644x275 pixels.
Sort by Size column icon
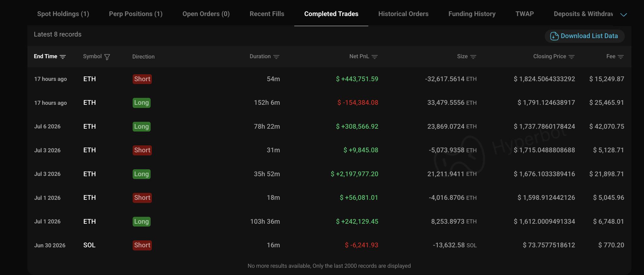(x=473, y=57)
